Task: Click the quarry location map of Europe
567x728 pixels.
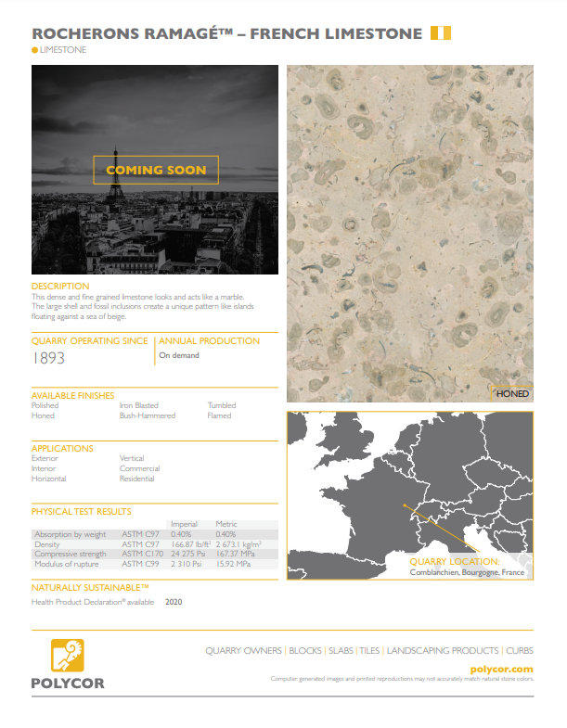Action: 410,495
